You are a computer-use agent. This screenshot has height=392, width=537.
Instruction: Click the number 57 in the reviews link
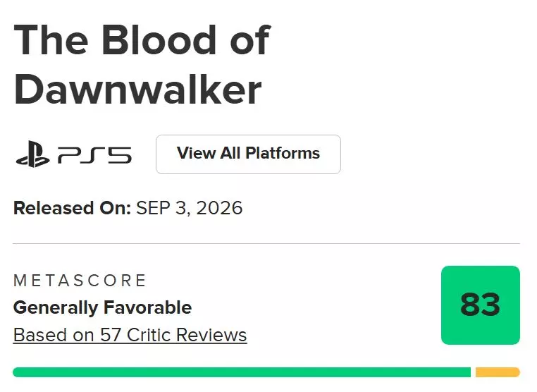pos(110,335)
